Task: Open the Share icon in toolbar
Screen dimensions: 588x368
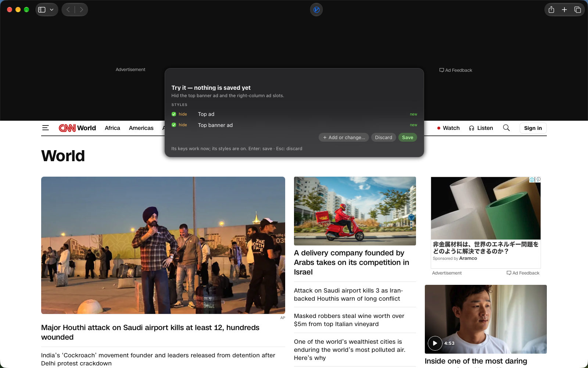Action: [551, 10]
